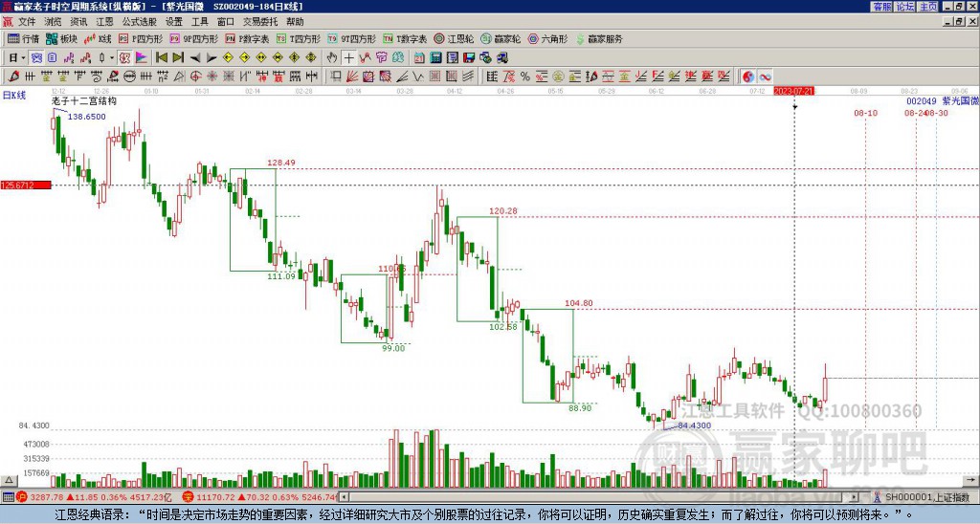The width and height of the screenshot is (980, 524).
Task: Click the red 125.6712 price marker
Action: (26, 185)
